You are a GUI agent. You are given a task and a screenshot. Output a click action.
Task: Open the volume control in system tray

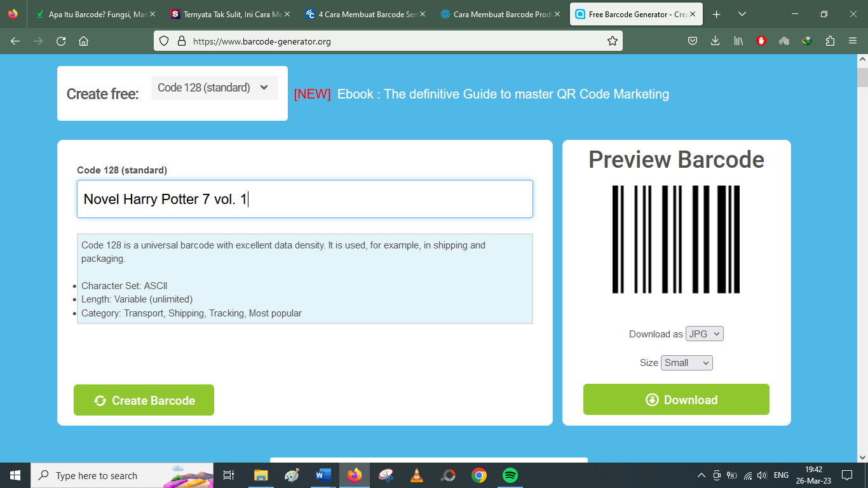pos(763,475)
